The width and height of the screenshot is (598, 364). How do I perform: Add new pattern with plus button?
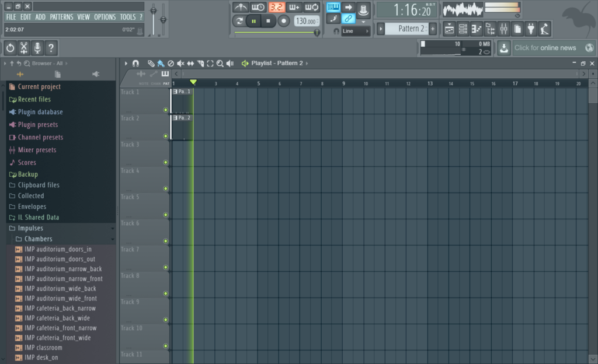click(433, 29)
